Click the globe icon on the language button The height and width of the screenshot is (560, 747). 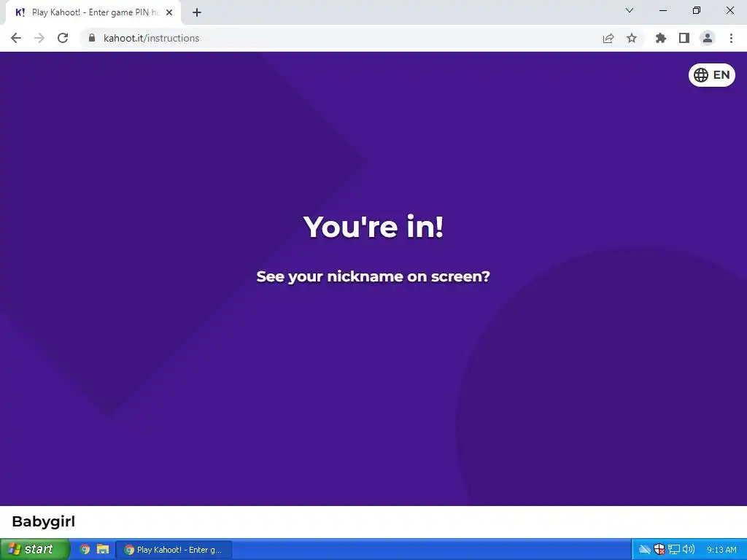pyautogui.click(x=701, y=75)
